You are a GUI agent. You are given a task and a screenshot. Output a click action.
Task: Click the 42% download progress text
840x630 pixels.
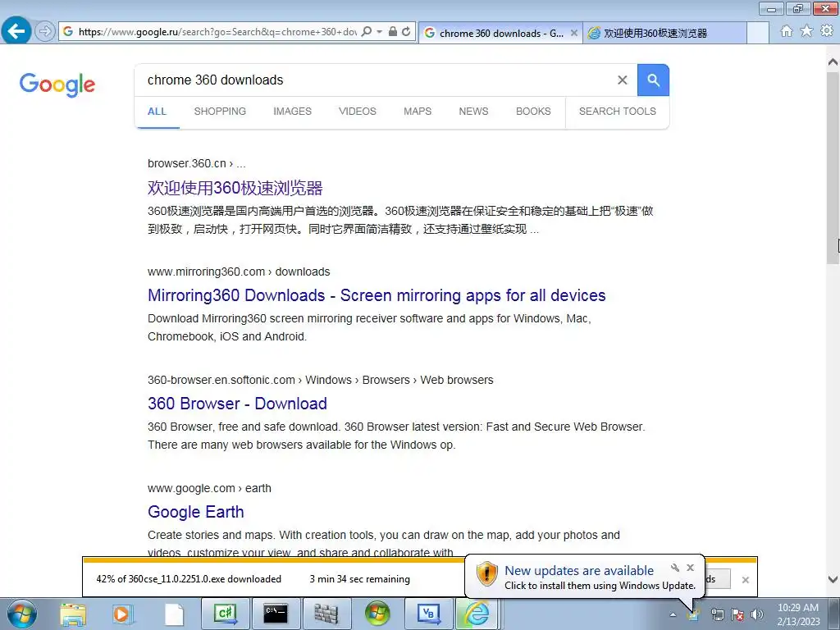point(189,579)
